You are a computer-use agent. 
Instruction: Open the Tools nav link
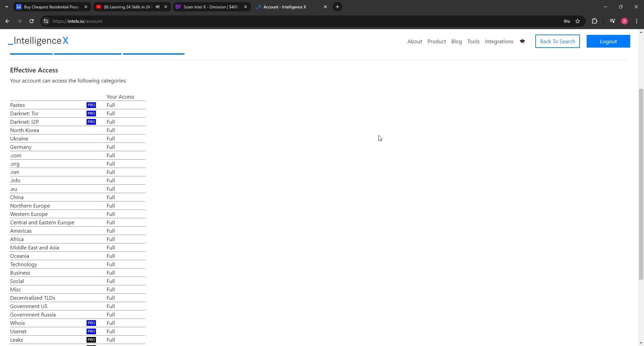pos(473,41)
